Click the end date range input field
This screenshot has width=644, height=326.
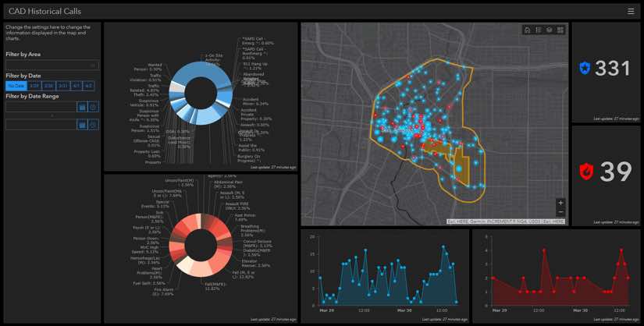tap(41, 125)
